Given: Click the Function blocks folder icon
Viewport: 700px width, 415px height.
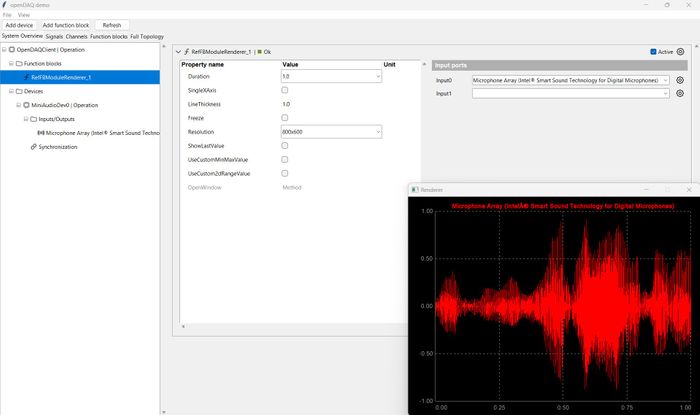Looking at the screenshot, I should coord(16,63).
